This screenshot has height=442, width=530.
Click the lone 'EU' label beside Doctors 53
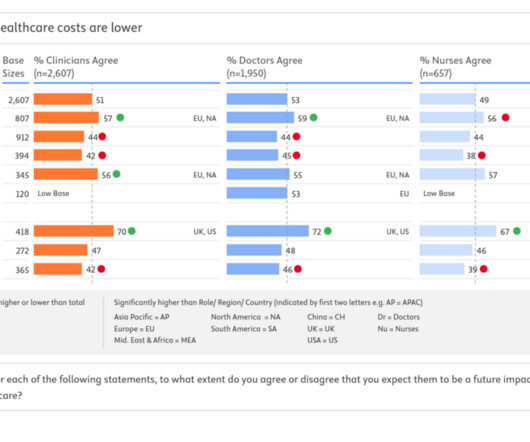404,194
